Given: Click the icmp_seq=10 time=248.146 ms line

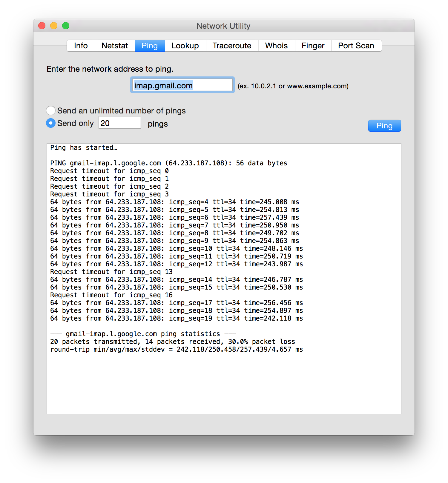Looking at the screenshot, I should point(177,248).
